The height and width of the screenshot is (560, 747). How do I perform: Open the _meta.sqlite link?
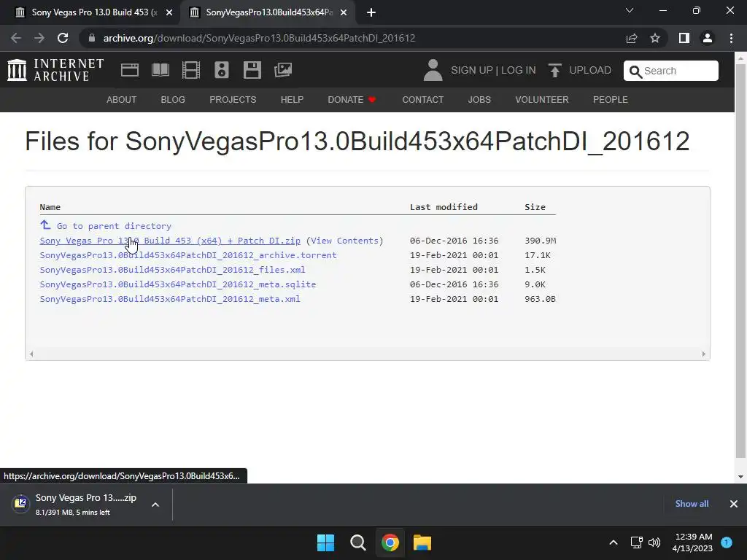[178, 284]
